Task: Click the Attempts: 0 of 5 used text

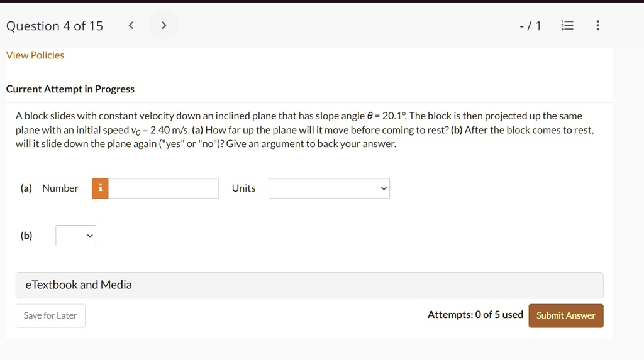Action: (x=475, y=315)
